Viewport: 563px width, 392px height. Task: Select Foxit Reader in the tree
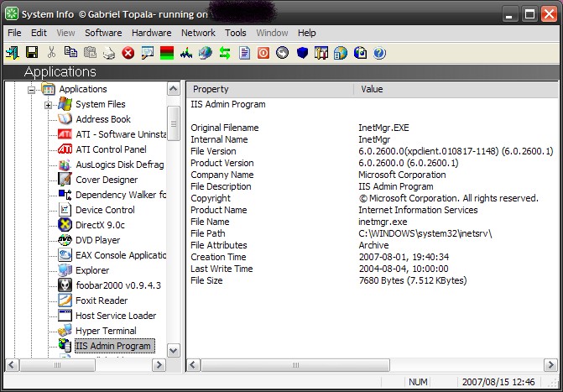coord(102,301)
